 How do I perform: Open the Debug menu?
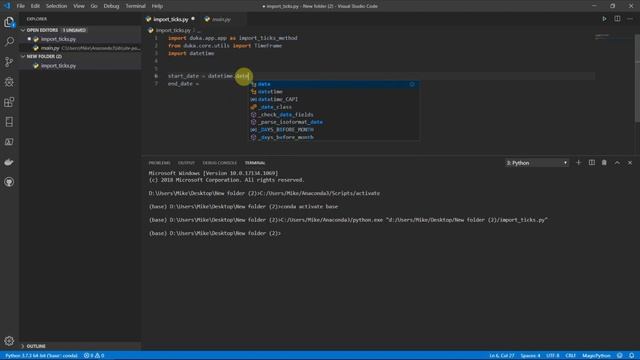[111, 6]
